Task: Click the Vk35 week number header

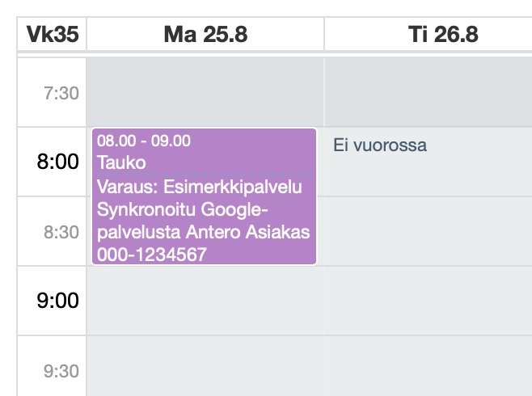Action: click(51, 35)
